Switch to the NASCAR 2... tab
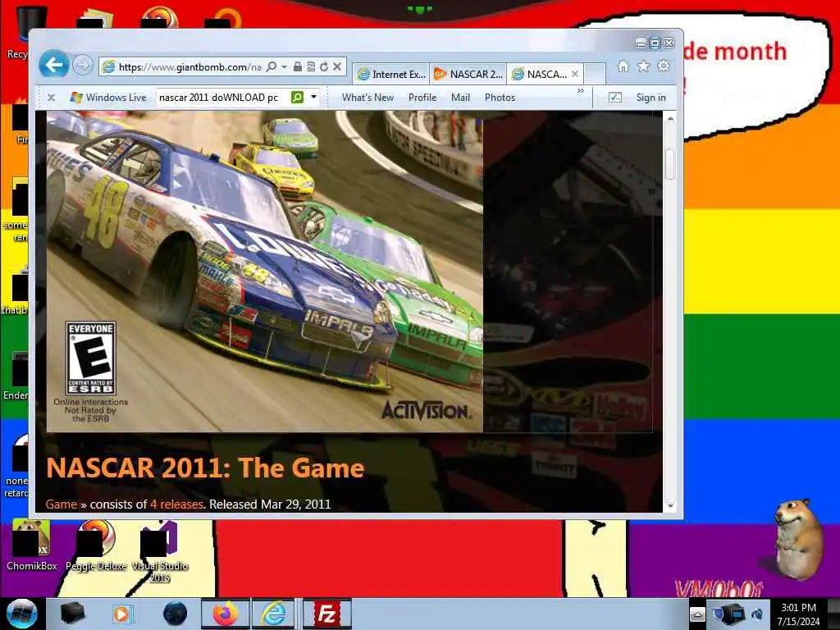This screenshot has height=630, width=840. [x=468, y=74]
